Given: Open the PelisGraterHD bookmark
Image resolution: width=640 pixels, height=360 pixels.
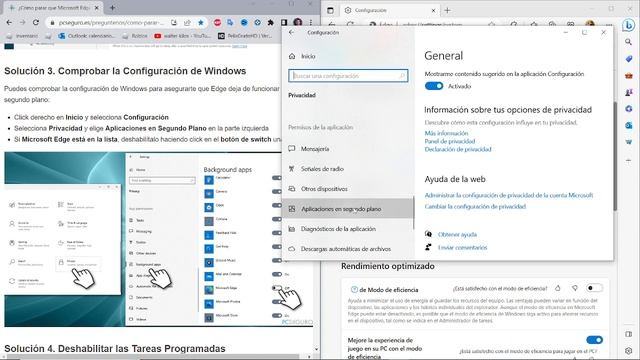Looking at the screenshot, I should point(245,36).
